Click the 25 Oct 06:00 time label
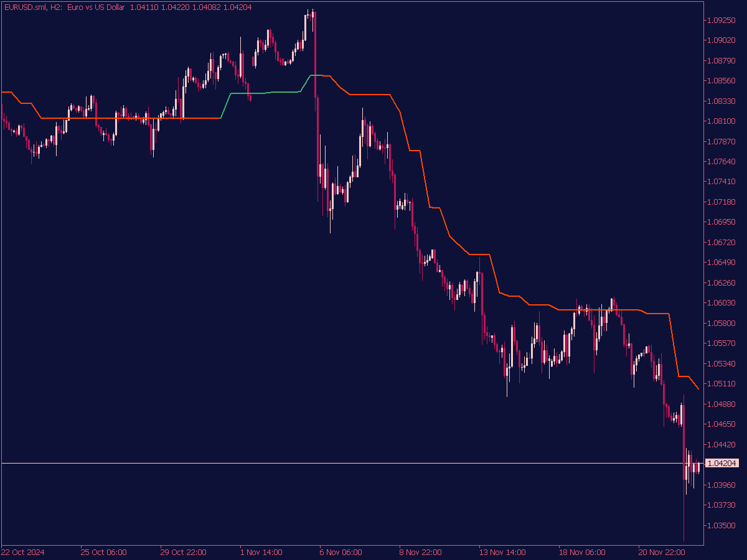This screenshot has width=747, height=560. pos(103,552)
